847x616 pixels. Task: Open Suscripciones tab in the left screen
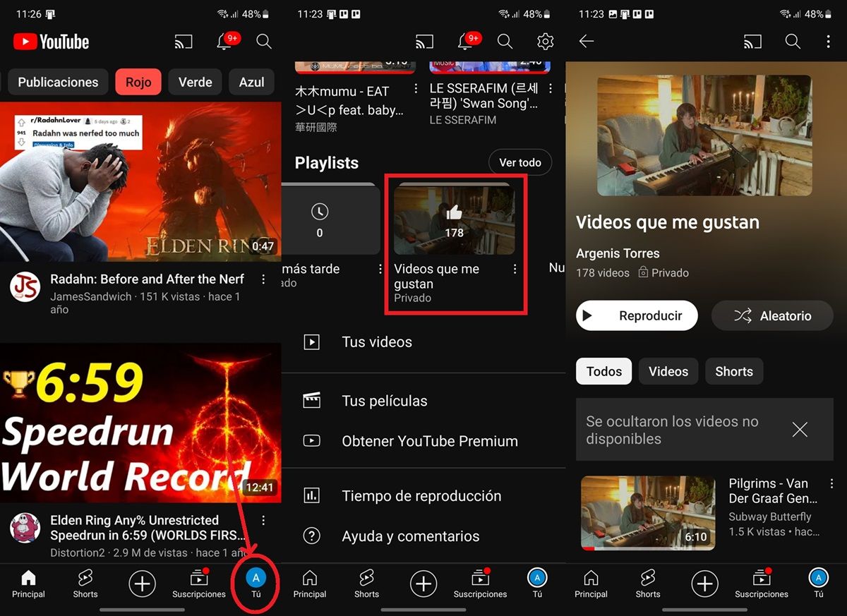[199, 584]
